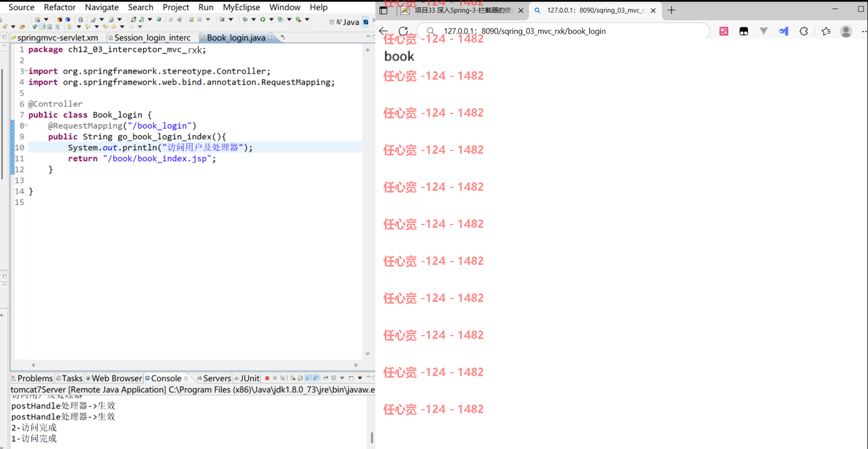Open the Tasks view tab
Image resolution: width=868 pixels, height=449 pixels.
tap(69, 378)
